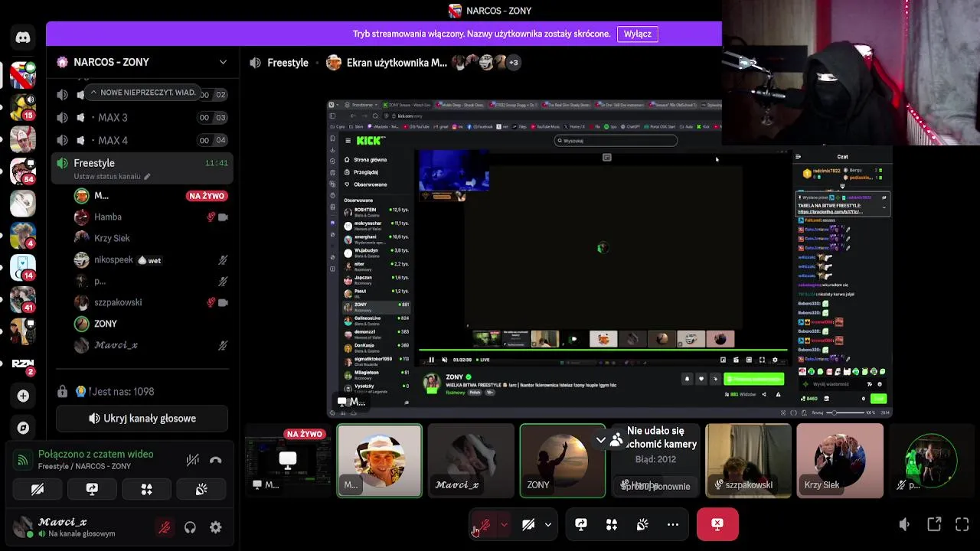Turn on camera in voice panel
The height and width of the screenshot is (551, 980).
(x=38, y=489)
